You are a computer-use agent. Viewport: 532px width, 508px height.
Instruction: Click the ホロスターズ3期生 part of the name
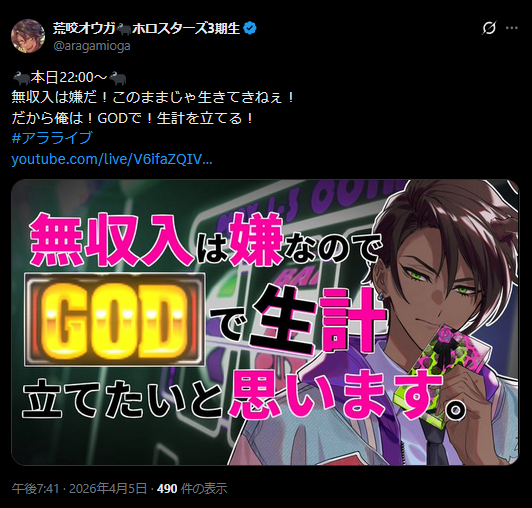[x=186, y=29]
